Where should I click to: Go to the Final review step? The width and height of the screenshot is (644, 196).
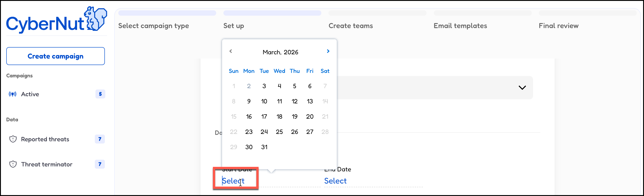tap(558, 26)
